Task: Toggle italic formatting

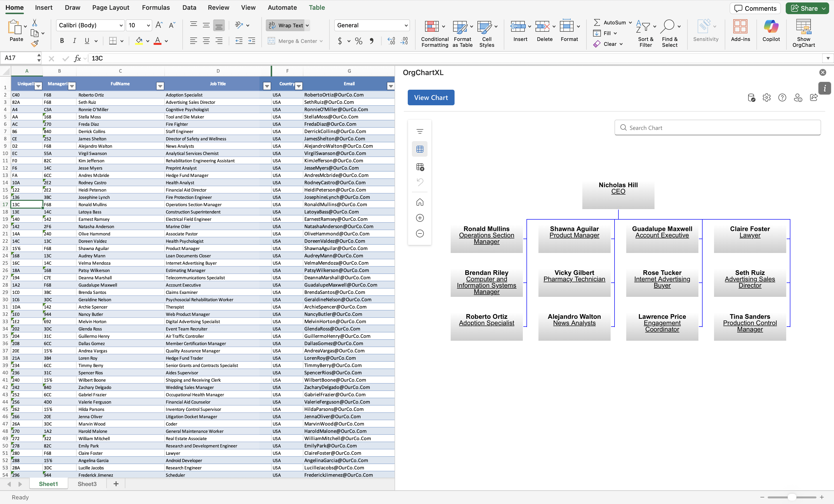Action: click(x=74, y=41)
